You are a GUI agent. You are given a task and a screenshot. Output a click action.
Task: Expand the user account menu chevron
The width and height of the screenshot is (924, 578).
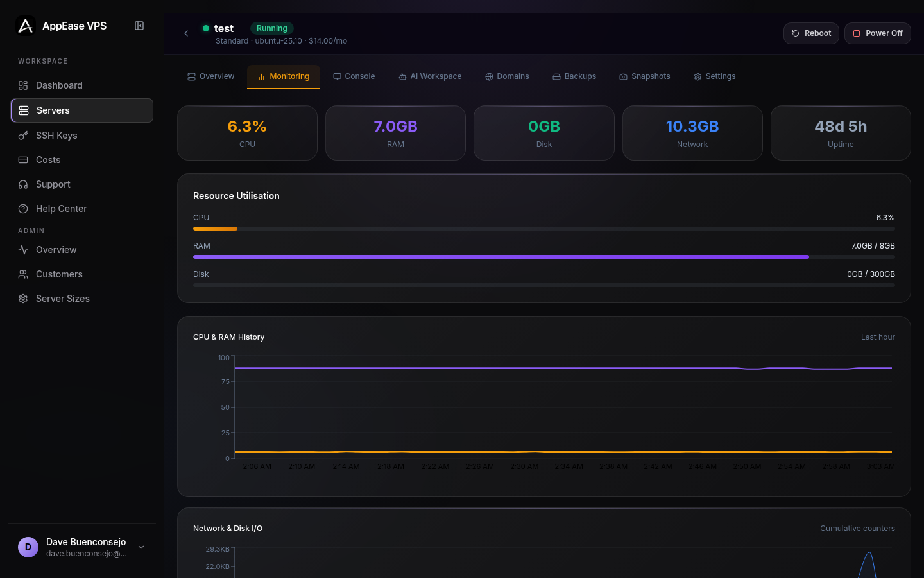(141, 547)
